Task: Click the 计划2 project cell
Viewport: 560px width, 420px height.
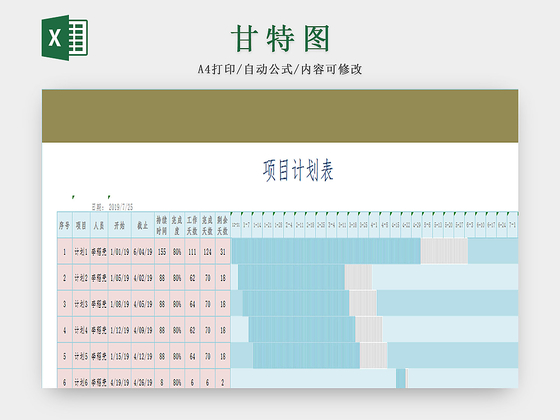Action: pyautogui.click(x=81, y=278)
